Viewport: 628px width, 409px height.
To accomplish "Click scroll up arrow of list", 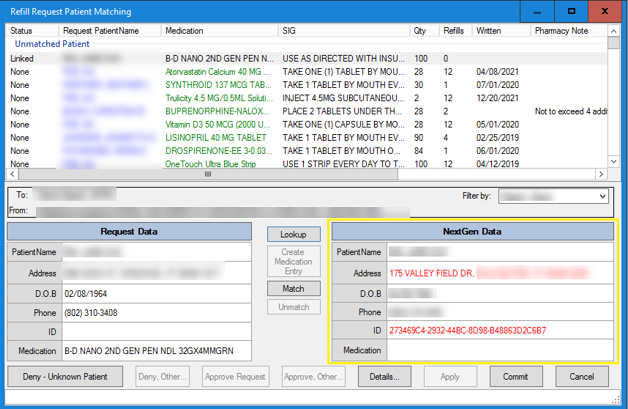I will (614, 31).
